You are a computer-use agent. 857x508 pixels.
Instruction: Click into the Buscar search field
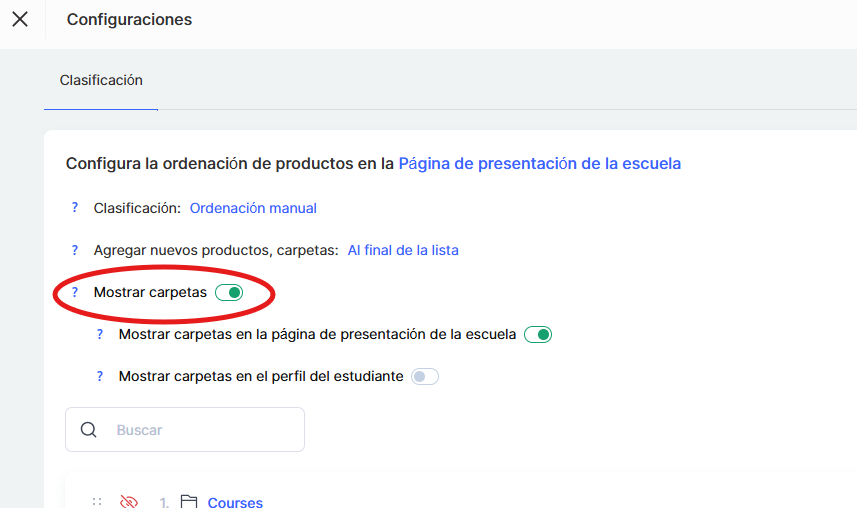pos(200,430)
